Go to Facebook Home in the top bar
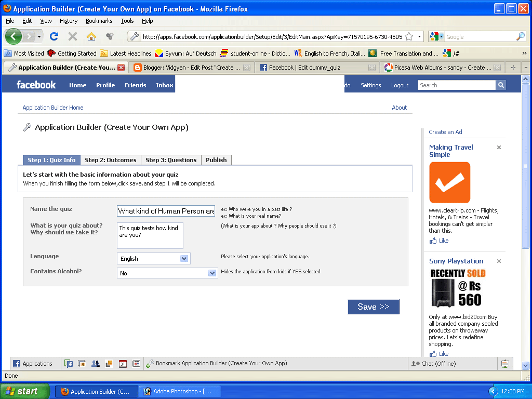This screenshot has height=399, width=532. [78, 85]
